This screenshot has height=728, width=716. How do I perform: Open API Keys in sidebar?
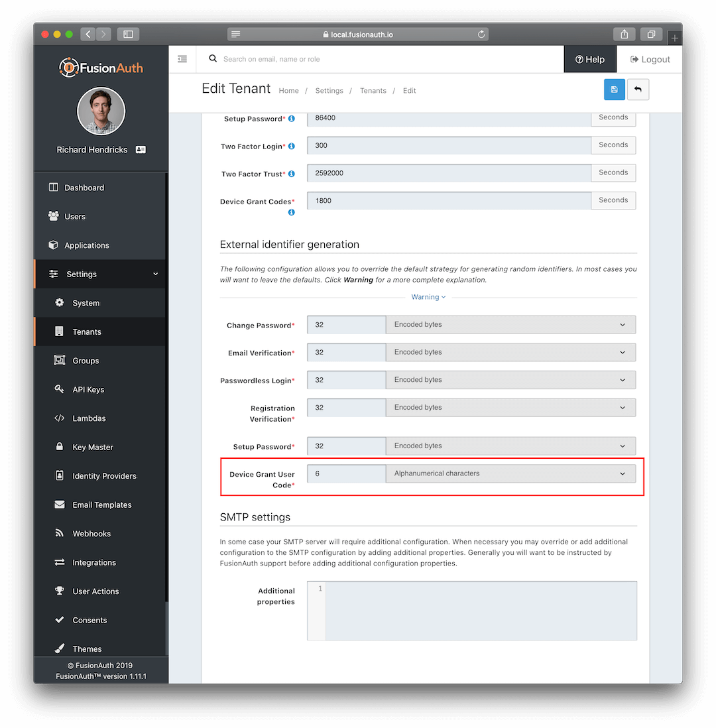click(x=88, y=390)
